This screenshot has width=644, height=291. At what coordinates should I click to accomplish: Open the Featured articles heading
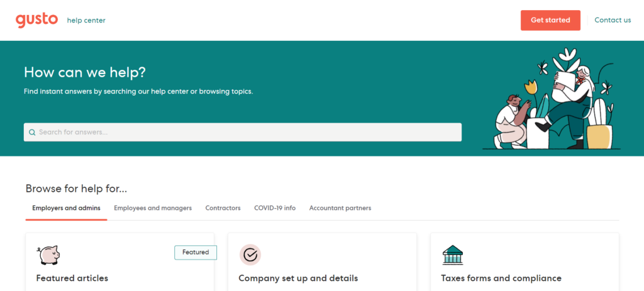click(72, 278)
